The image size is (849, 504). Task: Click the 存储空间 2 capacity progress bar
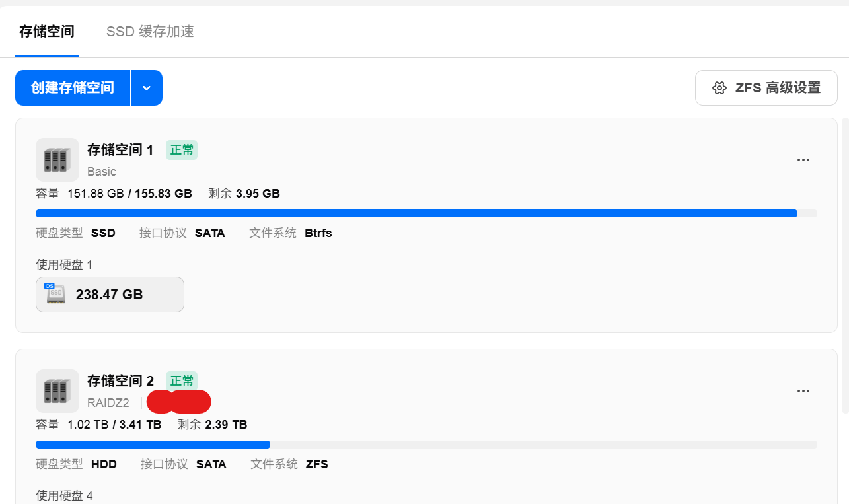pyautogui.click(x=426, y=445)
